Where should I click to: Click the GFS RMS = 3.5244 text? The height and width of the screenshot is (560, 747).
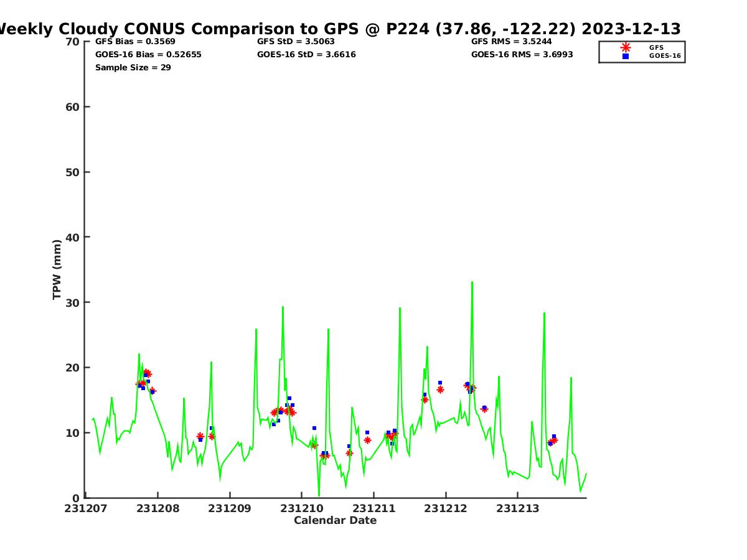coord(511,42)
